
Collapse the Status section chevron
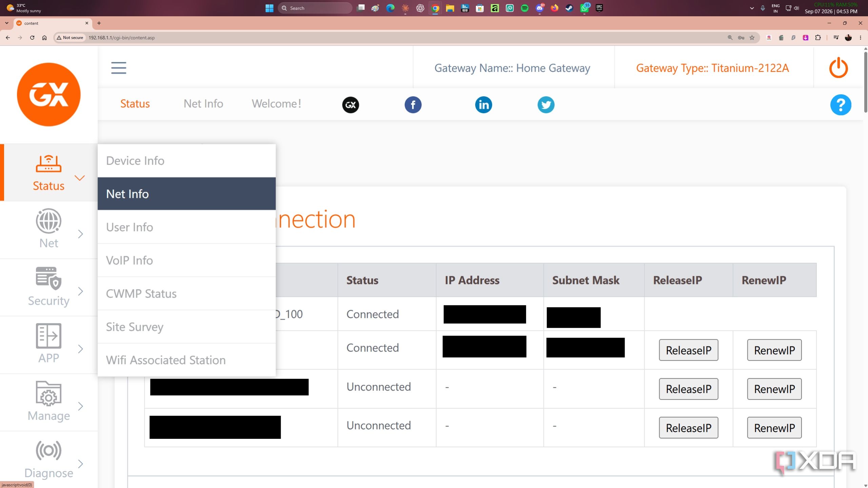click(x=80, y=178)
